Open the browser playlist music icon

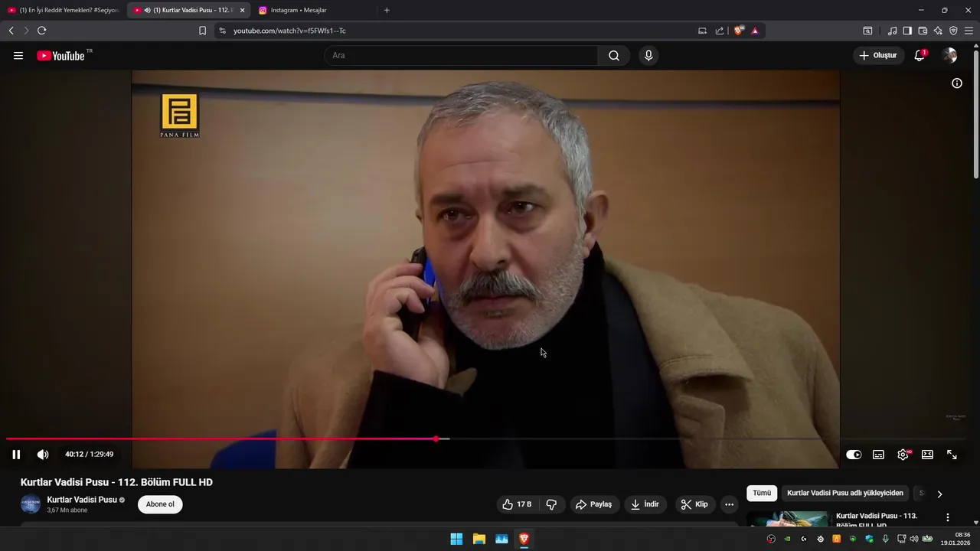[892, 31]
